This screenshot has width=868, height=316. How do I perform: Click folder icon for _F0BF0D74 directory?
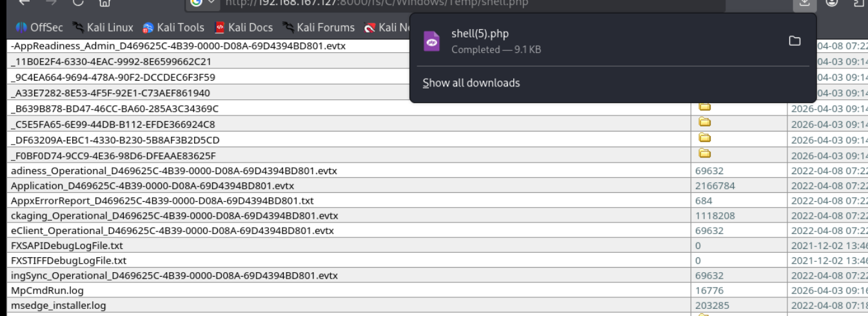click(x=705, y=153)
